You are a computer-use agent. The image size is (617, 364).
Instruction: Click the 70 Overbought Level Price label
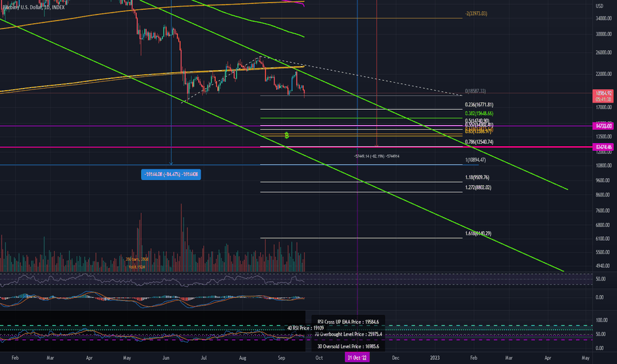pyautogui.click(x=348, y=334)
